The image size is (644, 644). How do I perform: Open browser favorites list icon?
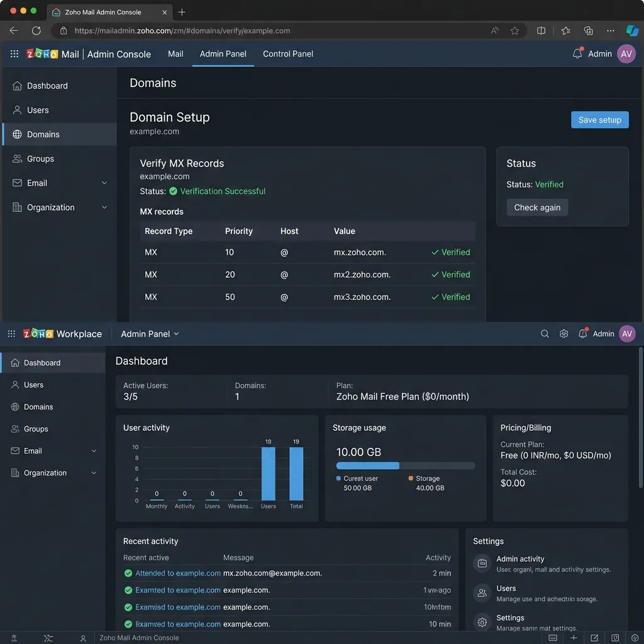pyautogui.click(x=565, y=31)
